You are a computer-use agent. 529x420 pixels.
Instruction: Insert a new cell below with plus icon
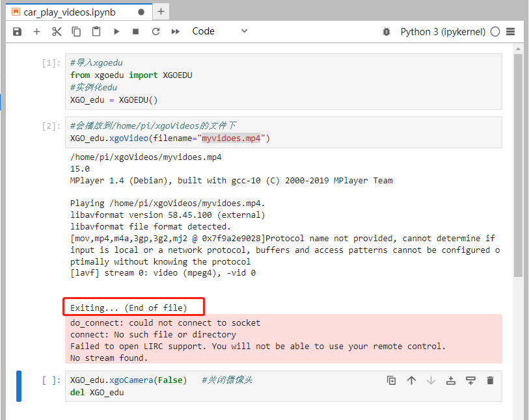37,32
